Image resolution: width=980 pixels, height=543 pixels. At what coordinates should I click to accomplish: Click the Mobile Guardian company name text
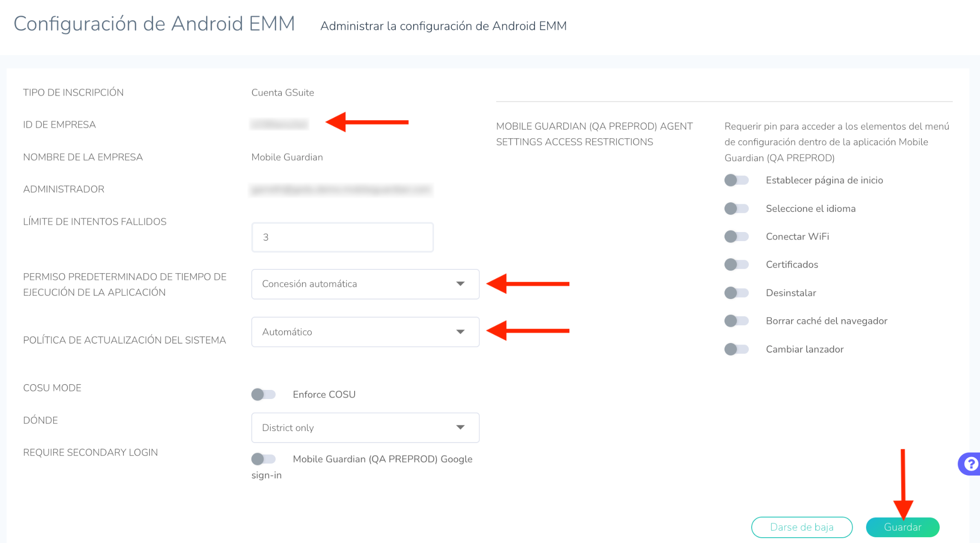tap(287, 157)
